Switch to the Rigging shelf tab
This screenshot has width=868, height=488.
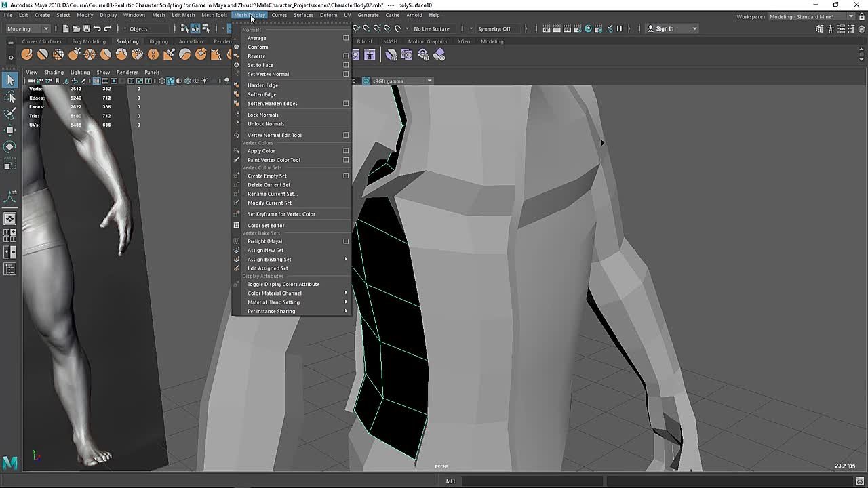point(158,41)
